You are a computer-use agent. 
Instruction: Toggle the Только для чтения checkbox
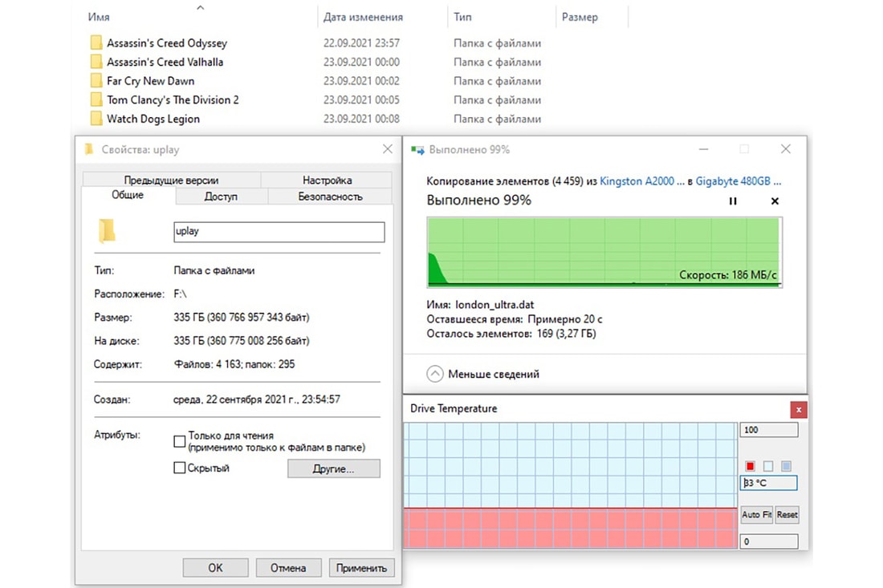180,442
